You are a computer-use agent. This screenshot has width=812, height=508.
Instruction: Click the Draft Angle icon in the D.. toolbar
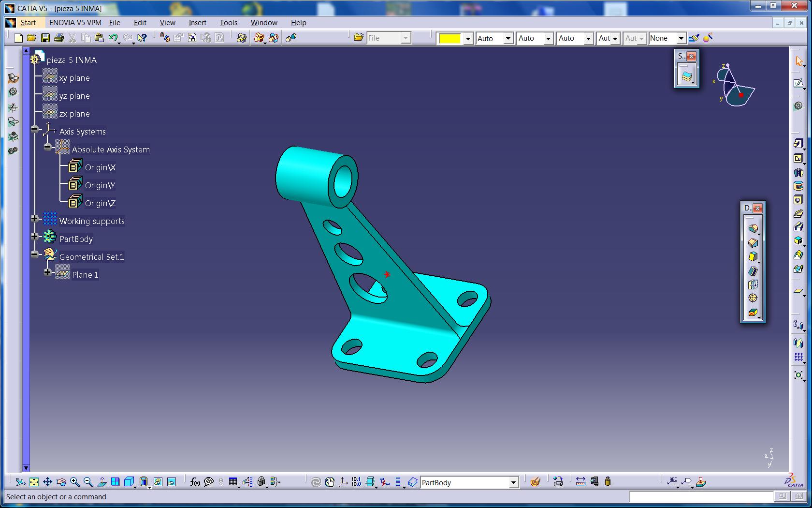[x=753, y=256]
